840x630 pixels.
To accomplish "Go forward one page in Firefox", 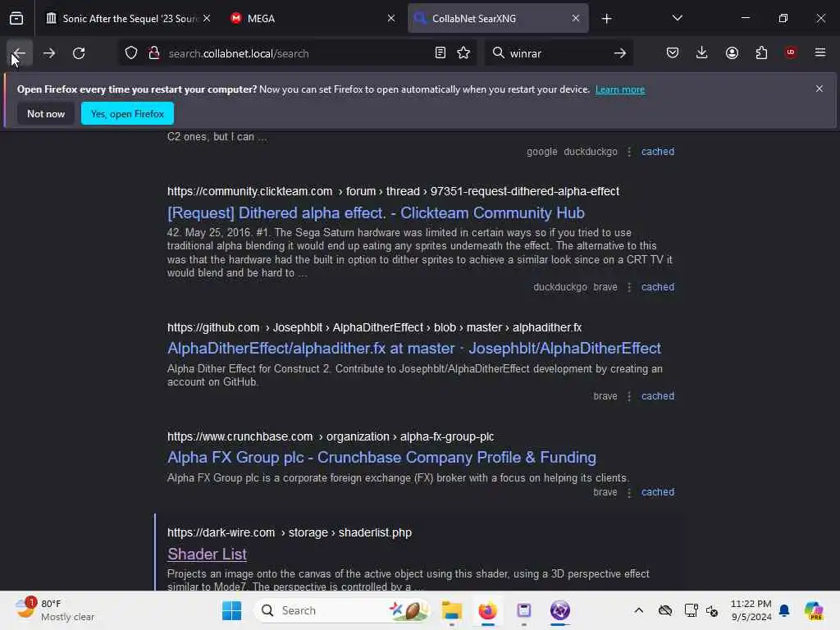I will click(48, 53).
